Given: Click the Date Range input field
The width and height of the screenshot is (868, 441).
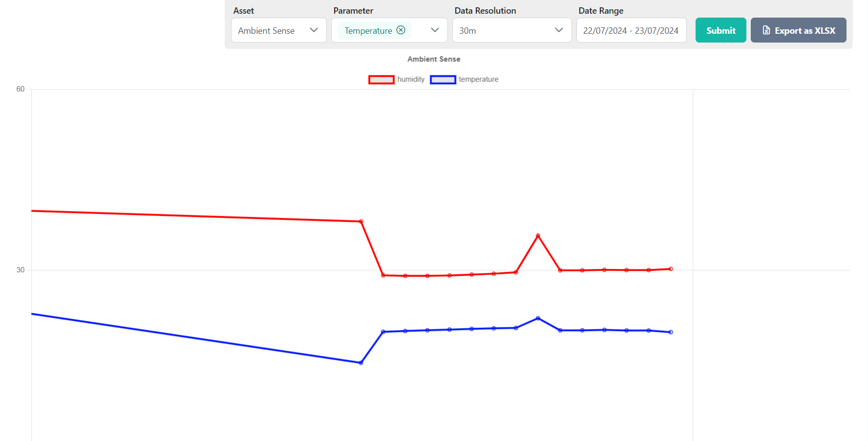Looking at the screenshot, I should [x=631, y=30].
